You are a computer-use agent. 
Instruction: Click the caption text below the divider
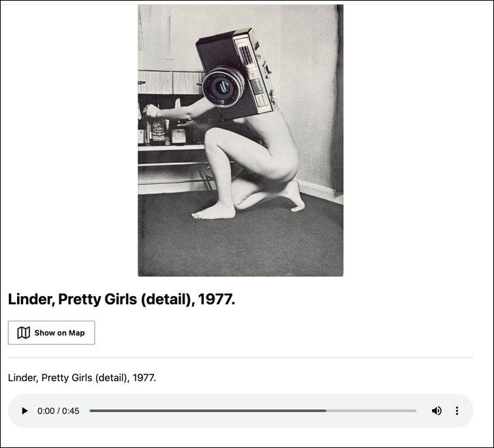(82, 377)
